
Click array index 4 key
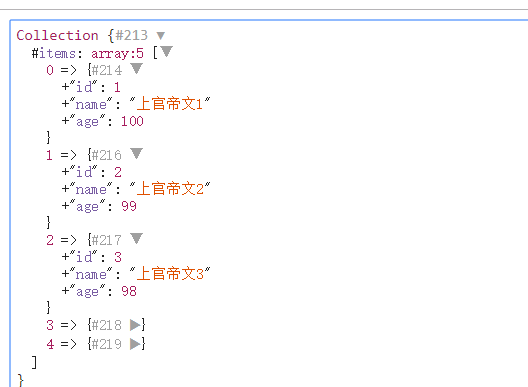[50, 344]
